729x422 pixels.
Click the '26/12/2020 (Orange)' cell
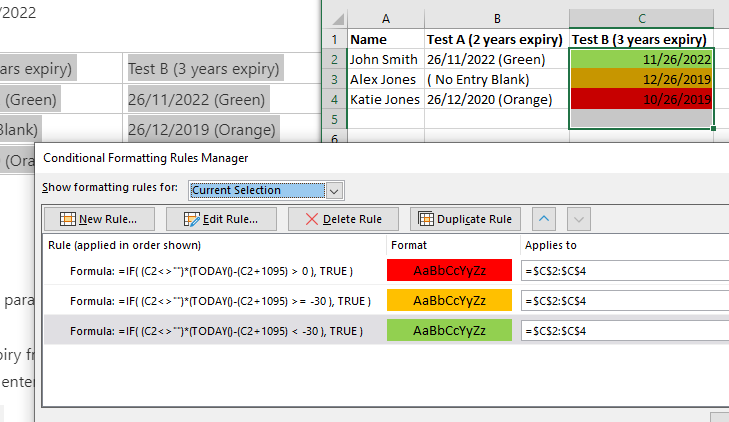[497, 99]
